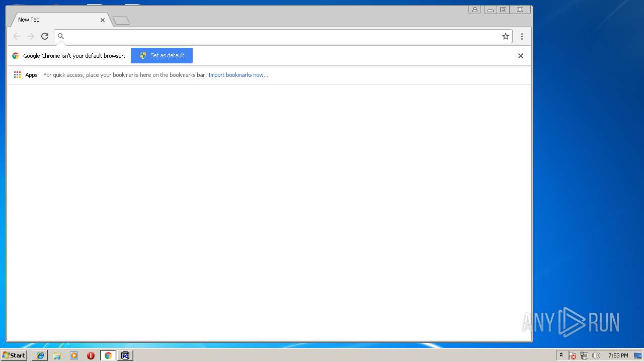
Task: Click the Show desktop button
Action: [x=638, y=355]
